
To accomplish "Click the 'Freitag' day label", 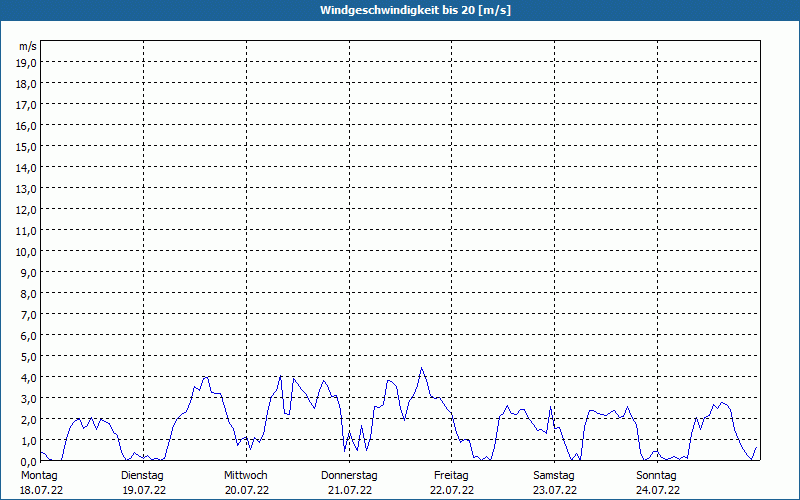I will click(451, 475).
